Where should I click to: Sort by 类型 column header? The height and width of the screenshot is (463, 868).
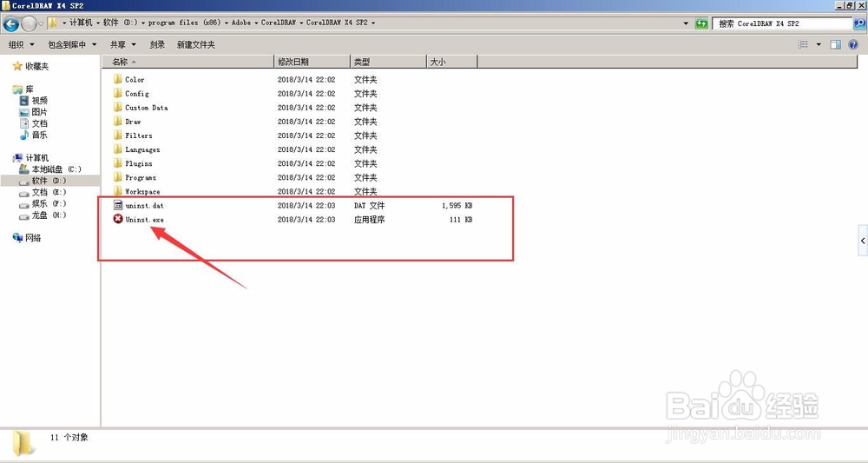[389, 62]
